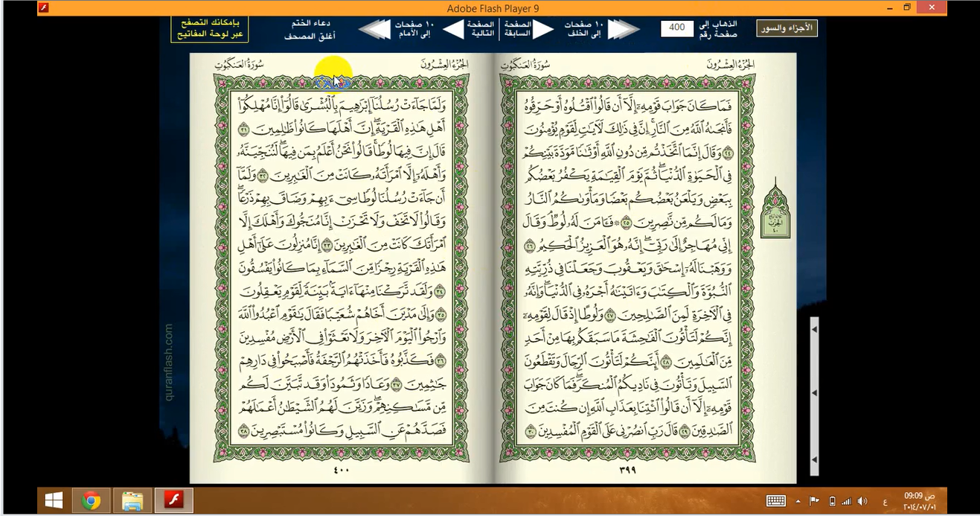Click the ١٠ صفحات إلى الخلف label
The image size is (980, 516).
point(583,29)
